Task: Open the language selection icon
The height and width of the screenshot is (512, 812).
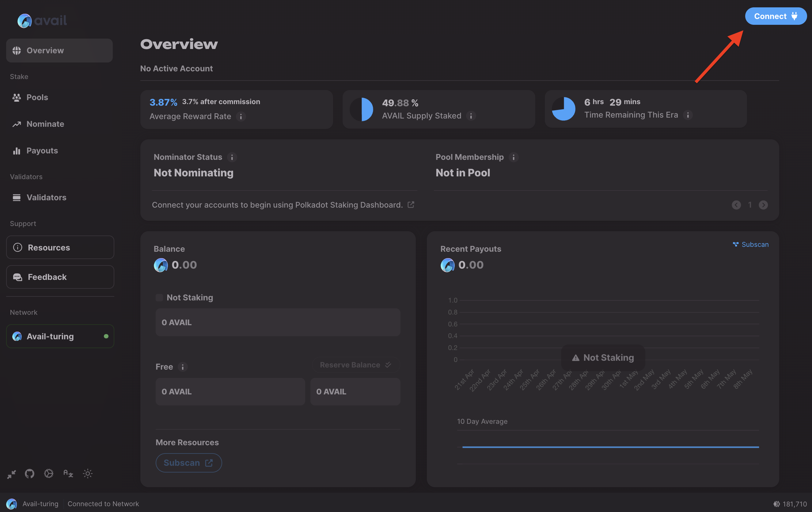Action: point(68,474)
